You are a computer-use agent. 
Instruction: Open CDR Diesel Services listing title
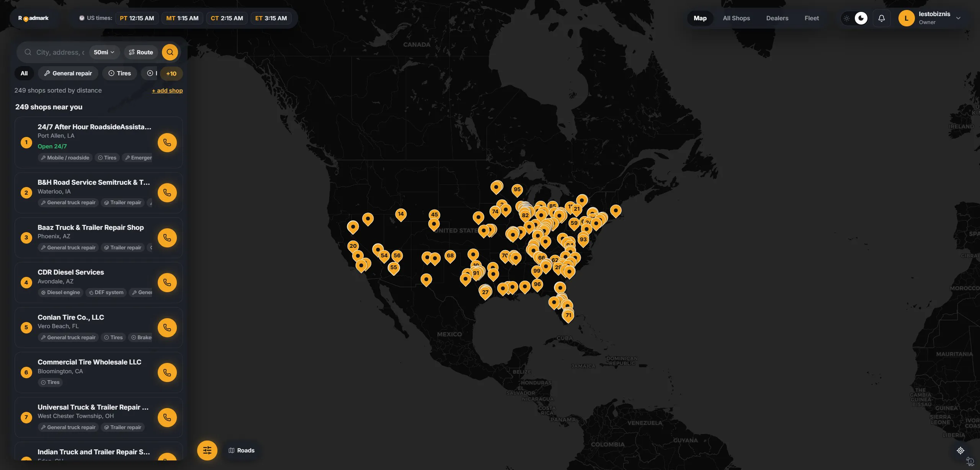pyautogui.click(x=71, y=272)
